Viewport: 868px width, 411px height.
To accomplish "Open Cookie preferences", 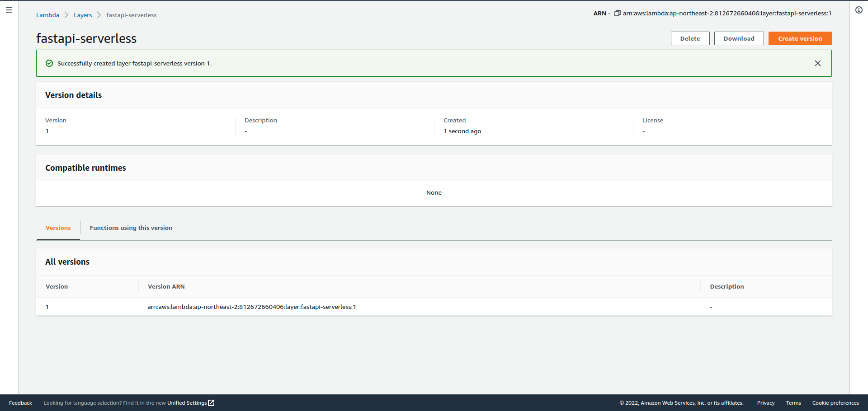I will point(835,403).
